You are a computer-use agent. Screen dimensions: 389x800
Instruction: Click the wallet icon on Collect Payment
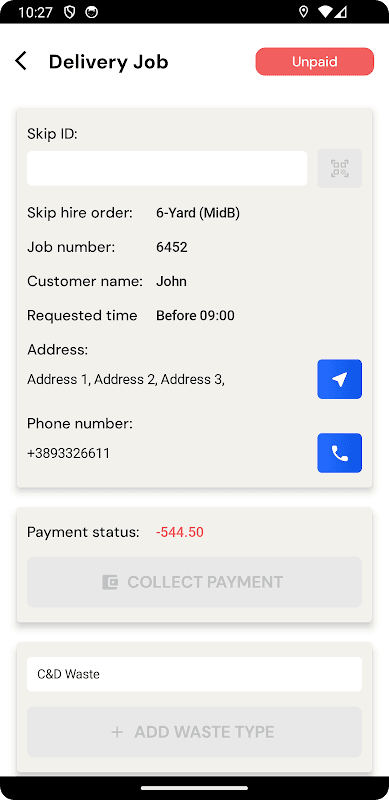click(110, 582)
